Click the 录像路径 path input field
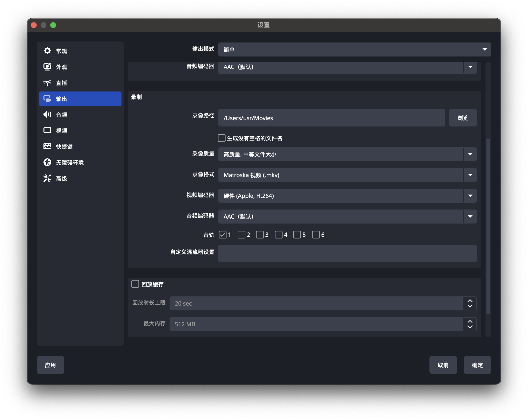Image resolution: width=528 pixels, height=420 pixels. [x=332, y=118]
